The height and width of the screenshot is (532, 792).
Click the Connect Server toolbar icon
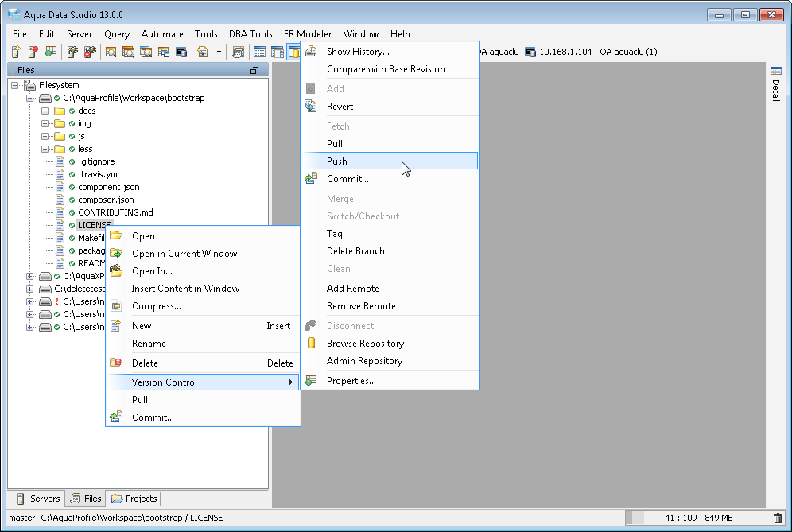click(72, 52)
